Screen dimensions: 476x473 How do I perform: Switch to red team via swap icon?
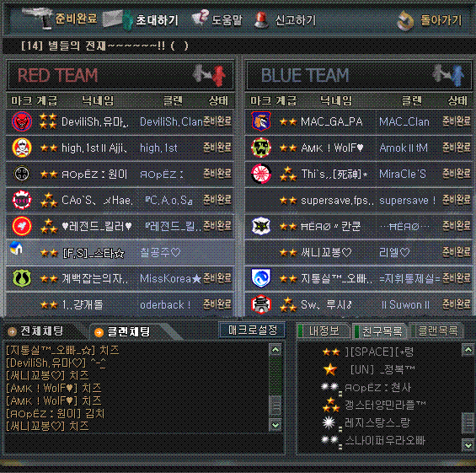[x=209, y=74]
